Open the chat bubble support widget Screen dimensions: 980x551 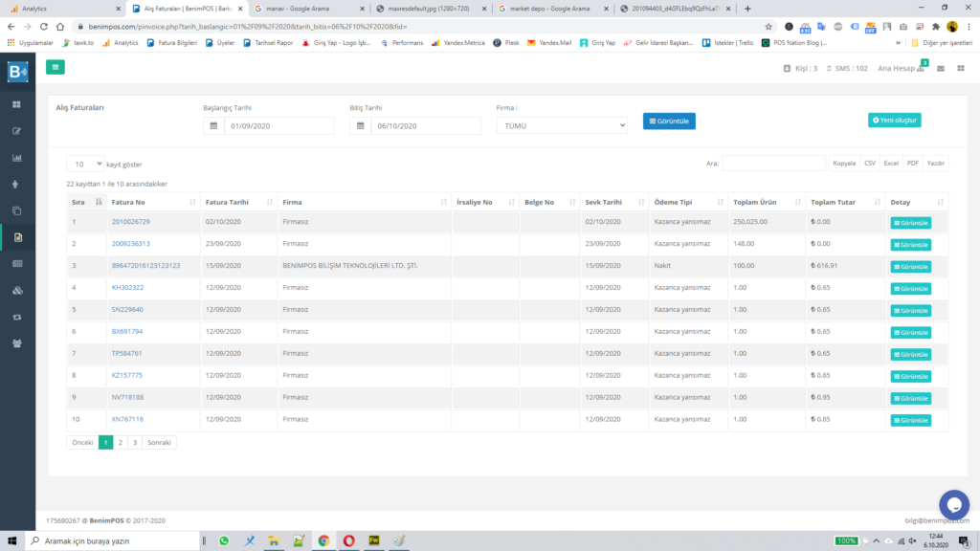(954, 504)
